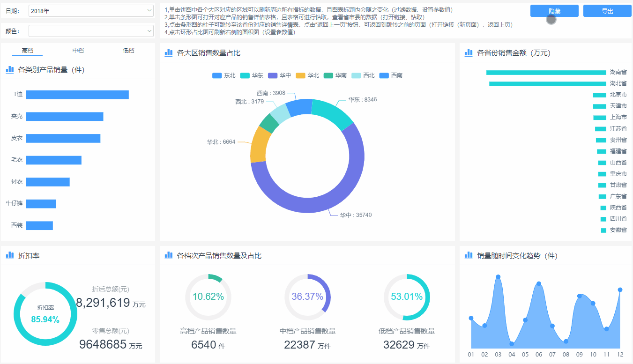Click the bar chart icon next to 各大区销售数量占比
This screenshot has height=364, width=633.
point(168,52)
